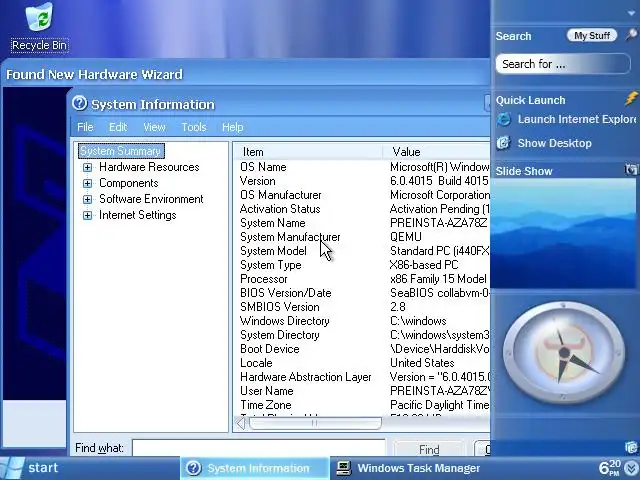Select System Summary in the tree

(x=121, y=151)
